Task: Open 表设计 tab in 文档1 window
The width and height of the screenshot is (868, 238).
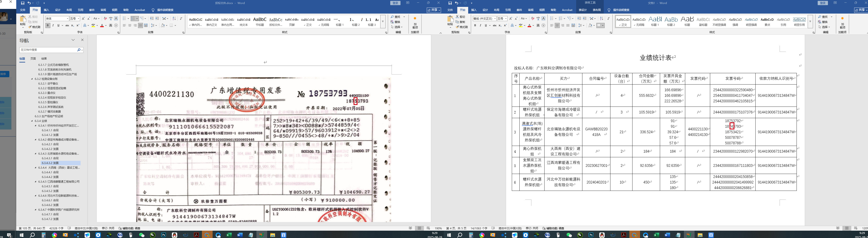Action: click(583, 10)
